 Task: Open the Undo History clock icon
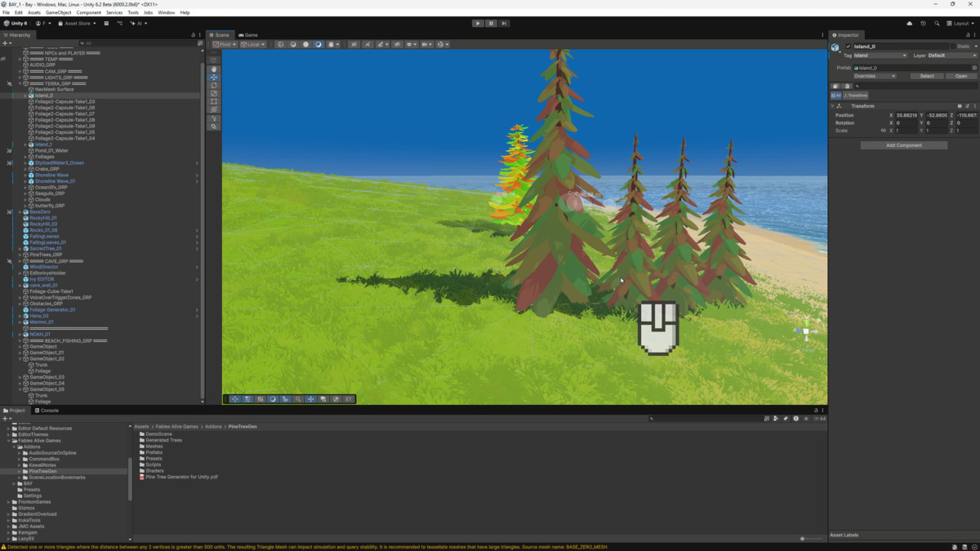[x=923, y=24]
